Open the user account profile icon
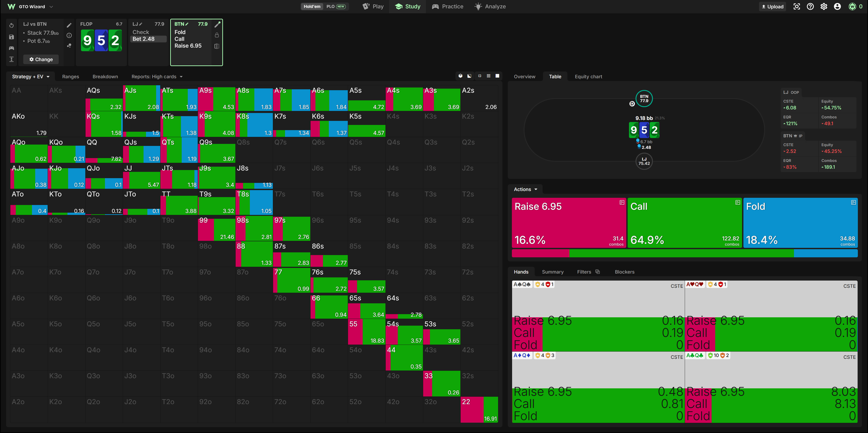868x433 pixels. [x=837, y=6]
